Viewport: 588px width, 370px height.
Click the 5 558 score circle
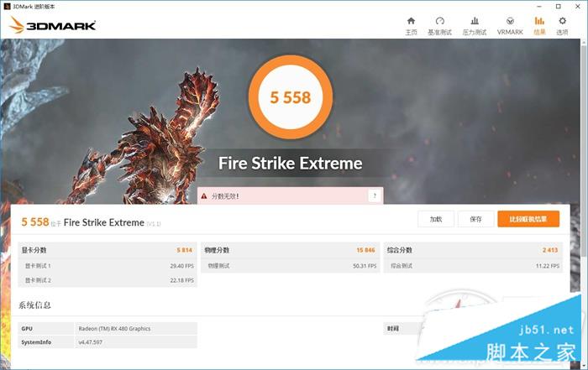pos(291,97)
